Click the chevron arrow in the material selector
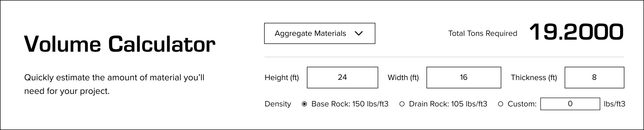The image size is (644, 130). point(358,33)
